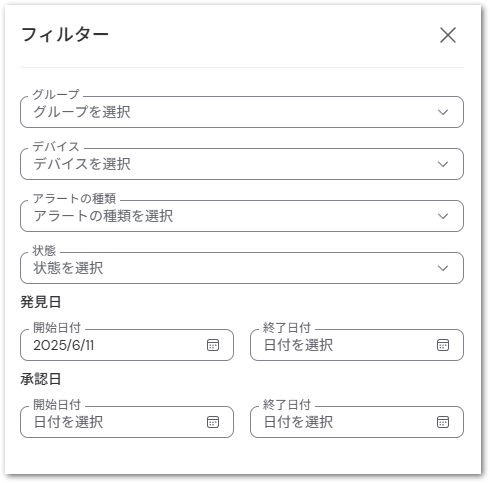Viewport: 490px width, 483px height.
Task: Click the 発見日 section heading
Action: [41, 302]
